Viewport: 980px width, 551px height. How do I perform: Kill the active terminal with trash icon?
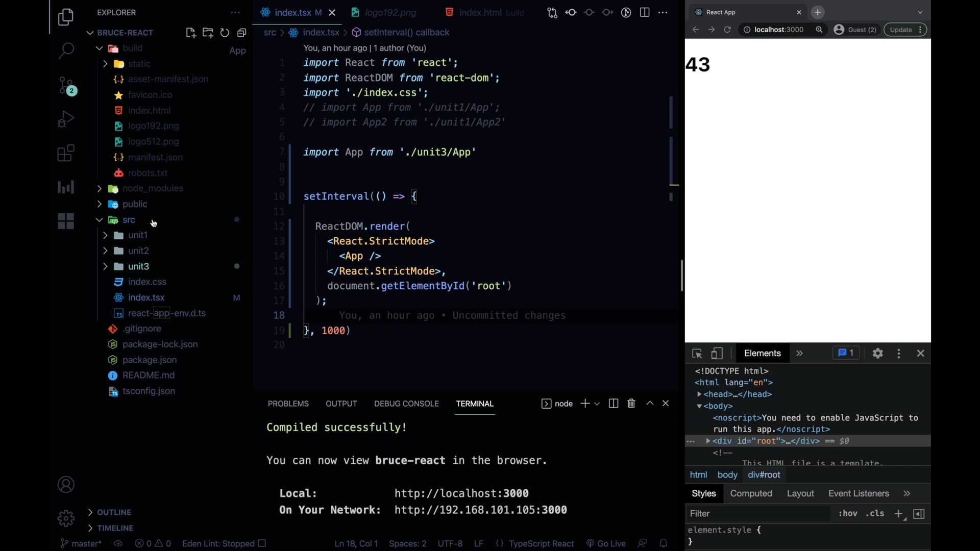tap(631, 403)
